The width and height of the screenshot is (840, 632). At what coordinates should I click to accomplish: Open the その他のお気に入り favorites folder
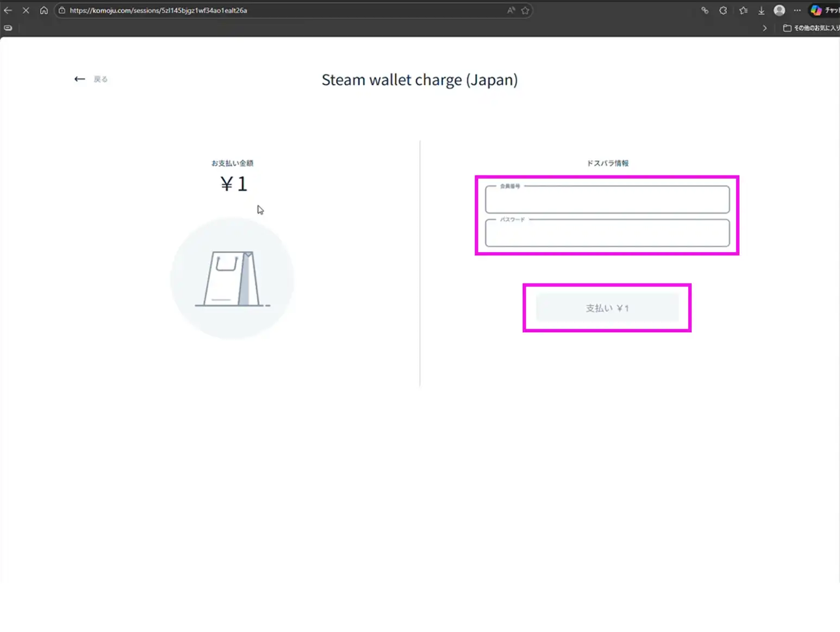tap(811, 28)
